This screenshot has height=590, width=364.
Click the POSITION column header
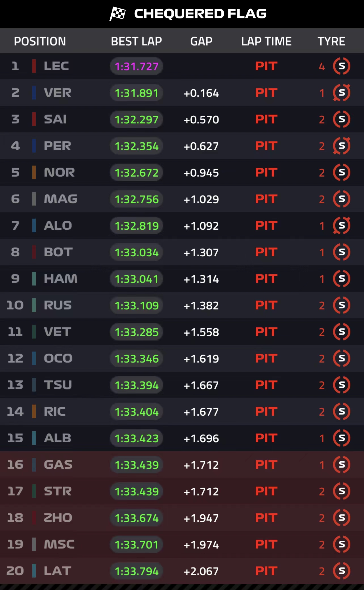coord(40,41)
